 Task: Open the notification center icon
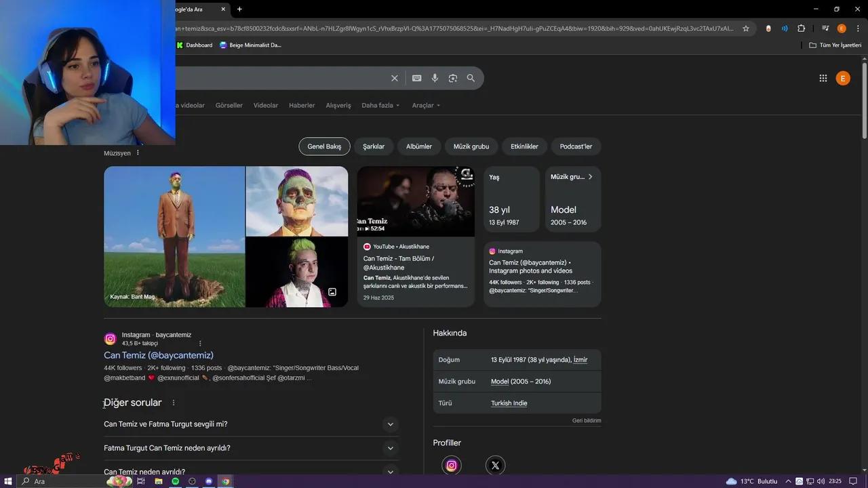(x=853, y=481)
